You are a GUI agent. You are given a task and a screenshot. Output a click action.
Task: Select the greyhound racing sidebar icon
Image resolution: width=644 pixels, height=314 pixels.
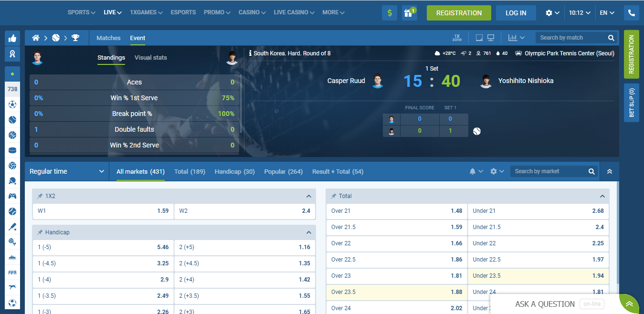point(12,288)
